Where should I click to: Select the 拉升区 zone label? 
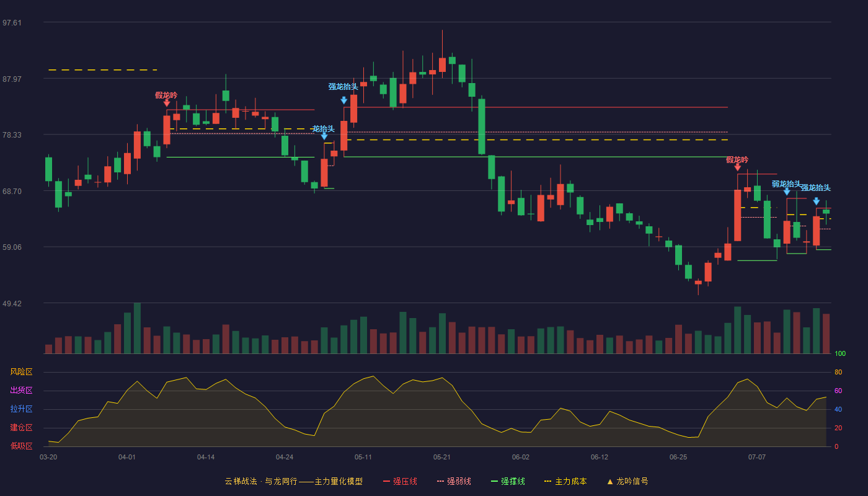point(21,409)
